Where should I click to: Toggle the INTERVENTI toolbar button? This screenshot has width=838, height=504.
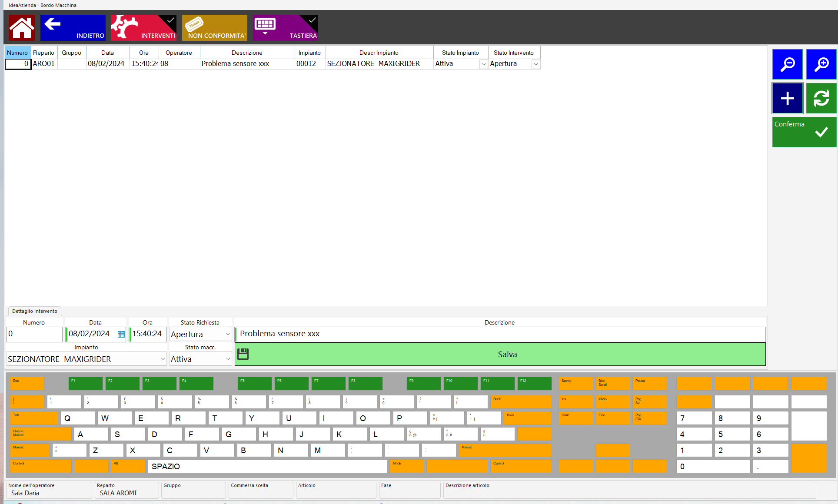click(143, 28)
